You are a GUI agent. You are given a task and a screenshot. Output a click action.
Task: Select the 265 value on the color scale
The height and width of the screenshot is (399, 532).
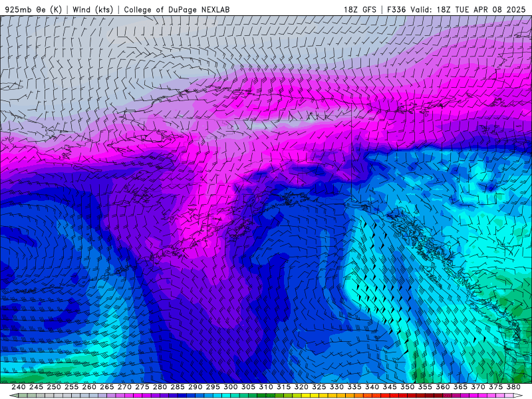point(106,387)
